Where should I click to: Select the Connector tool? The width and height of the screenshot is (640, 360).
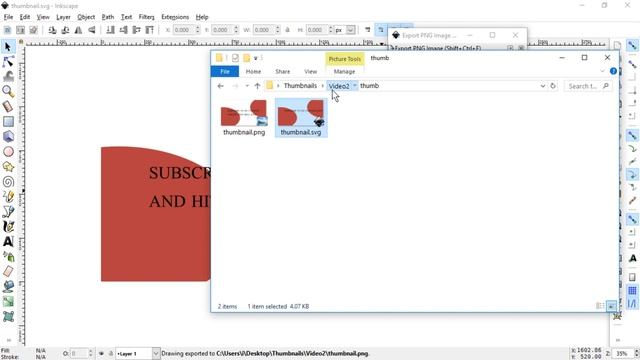(8, 316)
